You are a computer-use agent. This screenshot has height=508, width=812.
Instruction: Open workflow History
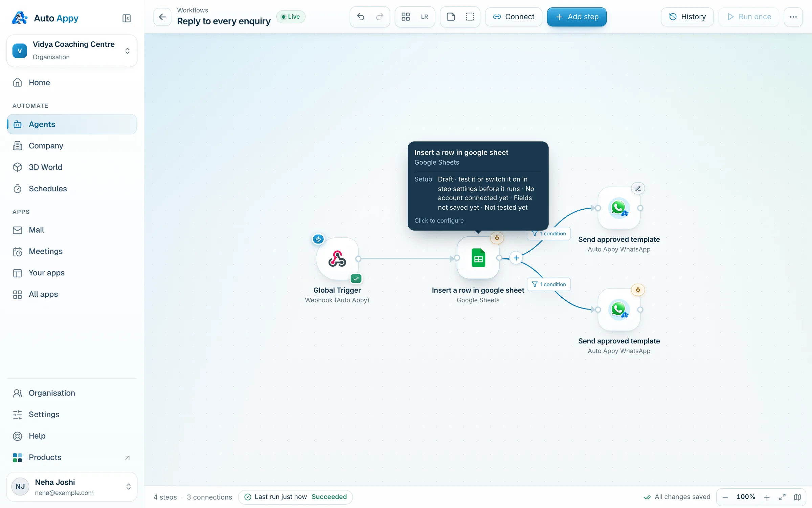pos(687,17)
